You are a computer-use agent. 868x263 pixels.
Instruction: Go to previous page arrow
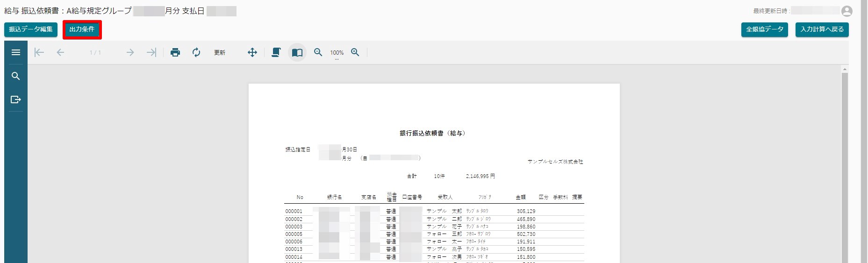pyautogui.click(x=60, y=52)
